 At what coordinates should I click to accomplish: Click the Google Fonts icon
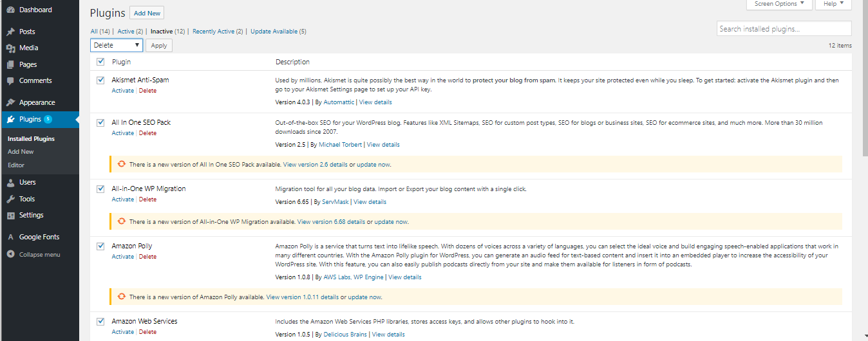[x=10, y=237]
